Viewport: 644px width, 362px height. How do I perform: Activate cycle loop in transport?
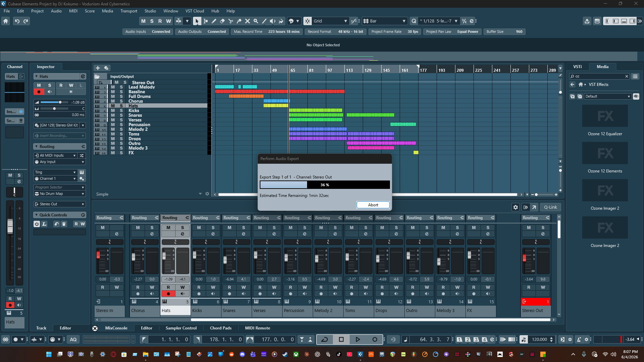pos(325,340)
